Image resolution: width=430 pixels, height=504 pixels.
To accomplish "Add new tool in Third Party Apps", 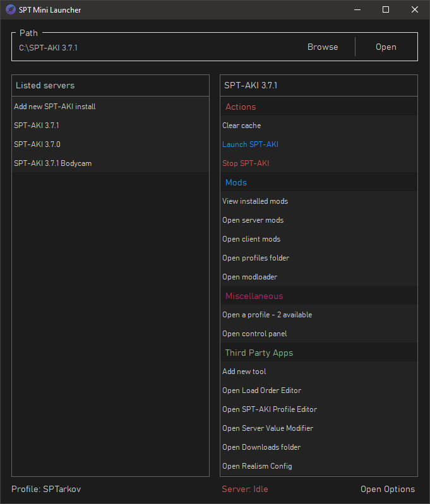I will [x=319, y=372].
